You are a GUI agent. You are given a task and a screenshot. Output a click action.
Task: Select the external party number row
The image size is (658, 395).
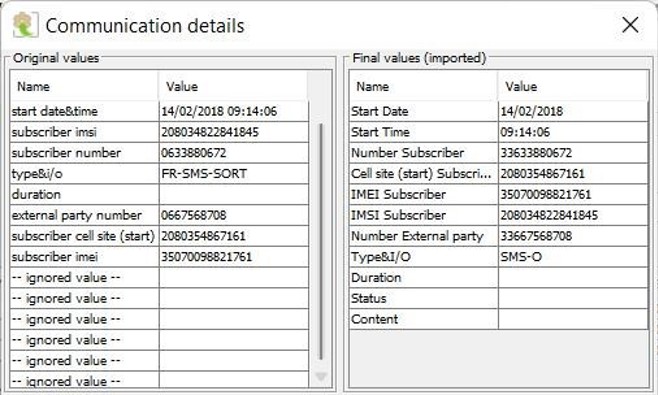coord(159,215)
